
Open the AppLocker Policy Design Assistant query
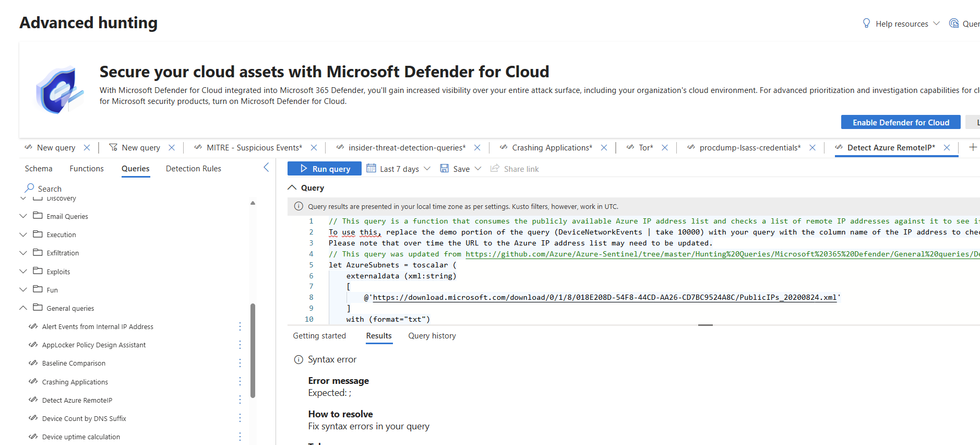[x=94, y=345]
